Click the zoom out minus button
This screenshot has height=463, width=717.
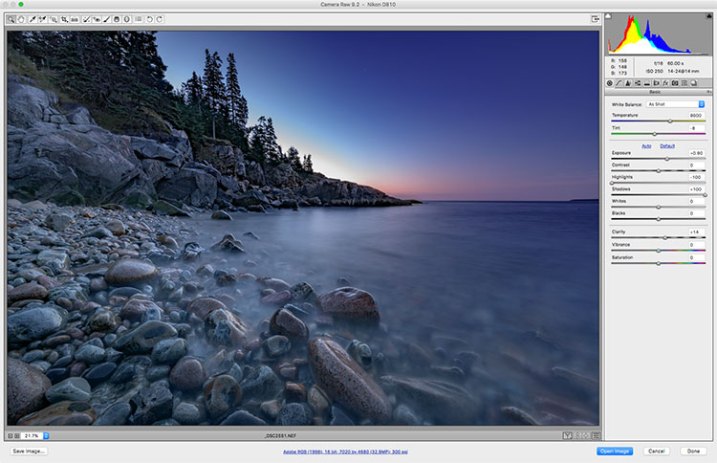tap(11, 436)
